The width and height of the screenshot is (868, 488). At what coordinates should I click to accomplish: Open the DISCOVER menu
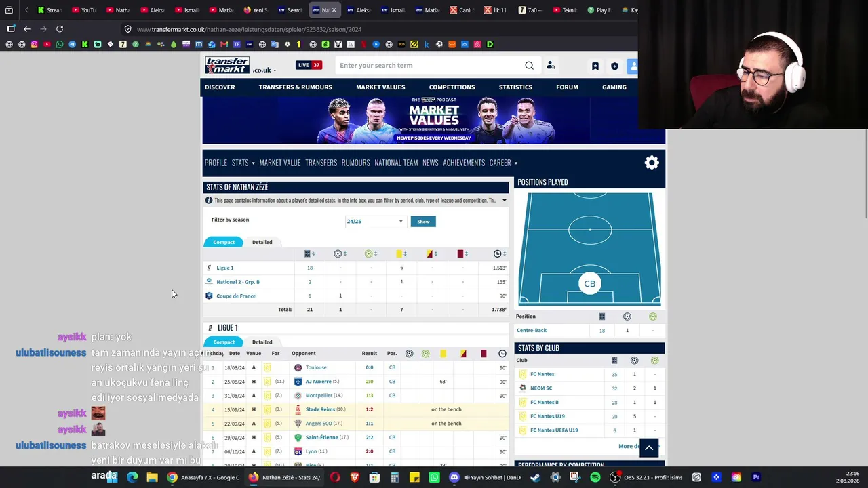(x=220, y=87)
